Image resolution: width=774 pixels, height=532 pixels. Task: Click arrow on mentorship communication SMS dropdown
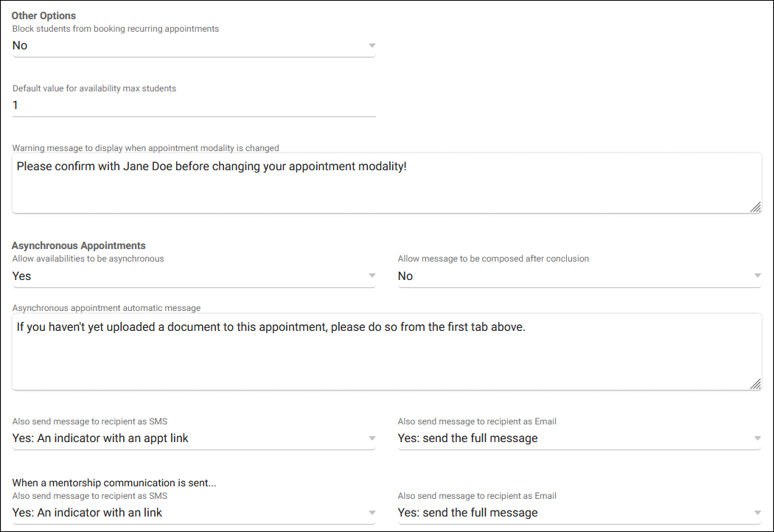tap(372, 513)
